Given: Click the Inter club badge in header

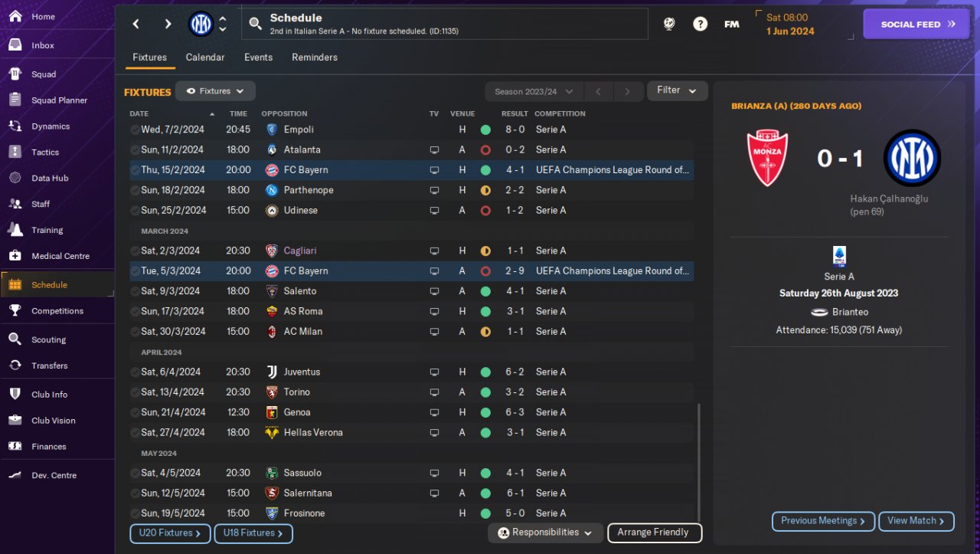Looking at the screenshot, I should [201, 24].
